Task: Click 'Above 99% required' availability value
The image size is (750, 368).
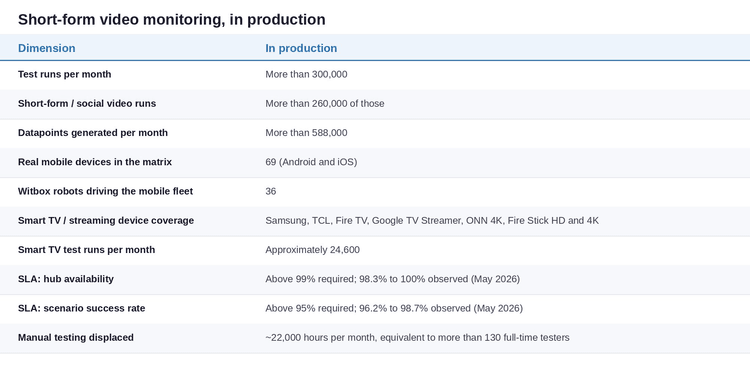Action: coord(393,279)
